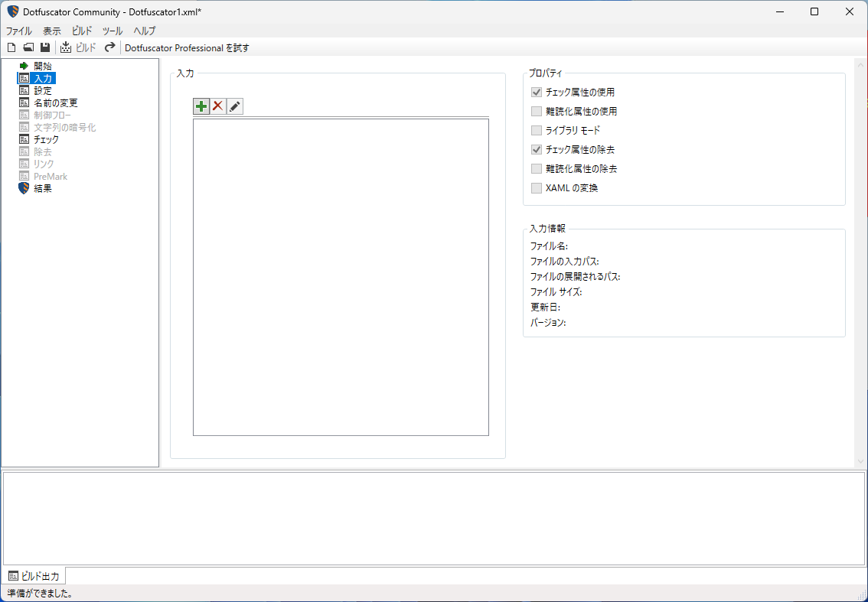868x602 pixels.
Task: Edit the input with the pencil icon
Action: click(235, 106)
